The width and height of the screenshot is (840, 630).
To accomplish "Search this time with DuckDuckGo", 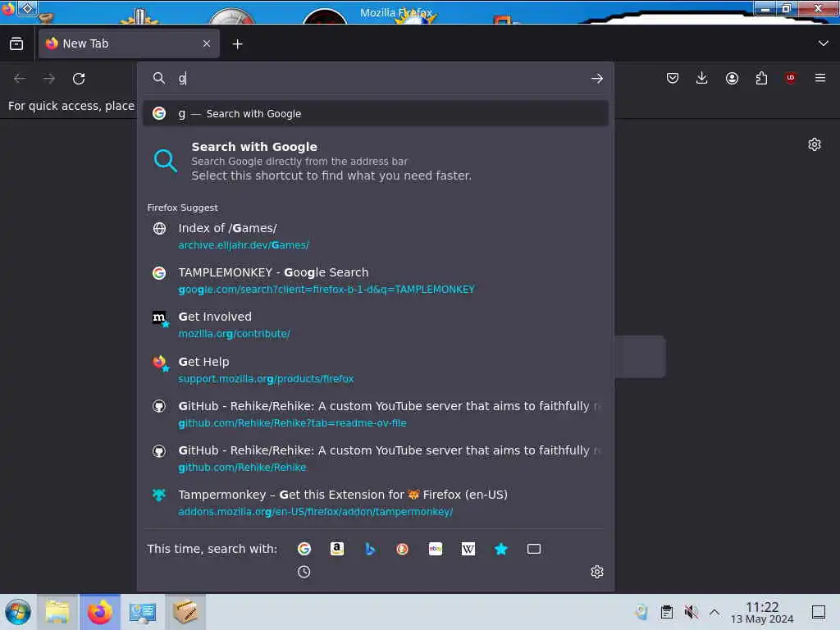I will pyautogui.click(x=402, y=549).
